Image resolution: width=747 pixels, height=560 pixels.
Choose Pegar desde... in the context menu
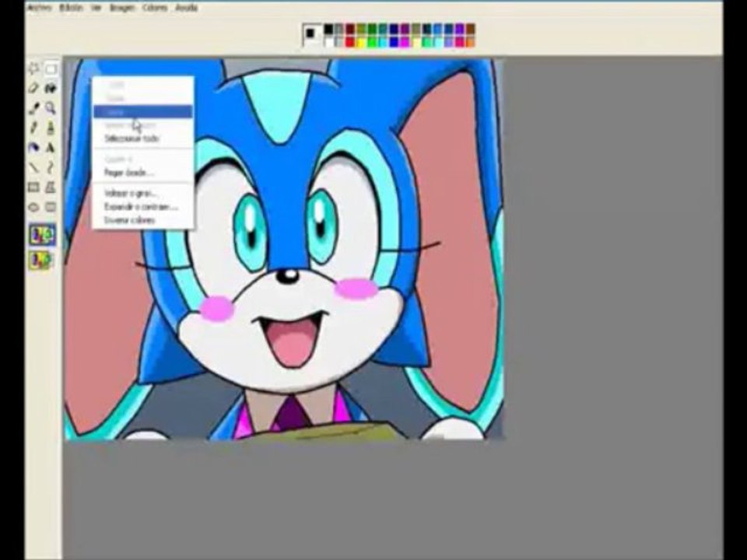[128, 173]
